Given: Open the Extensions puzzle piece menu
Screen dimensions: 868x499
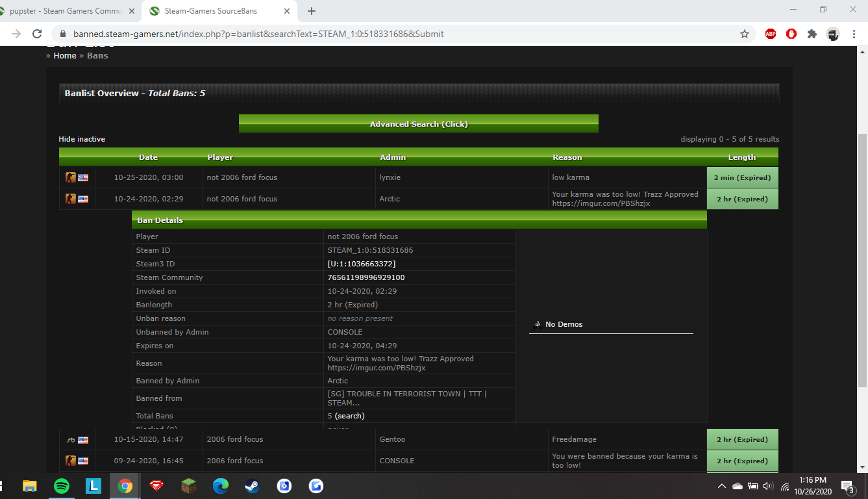Looking at the screenshot, I should pos(812,34).
